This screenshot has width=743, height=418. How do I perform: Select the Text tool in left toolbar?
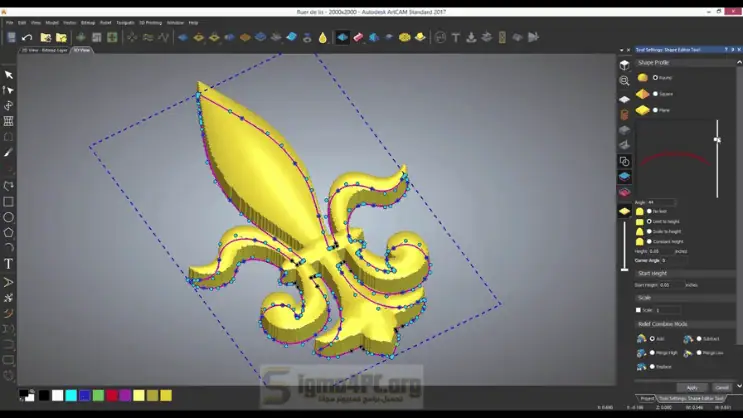click(x=9, y=264)
